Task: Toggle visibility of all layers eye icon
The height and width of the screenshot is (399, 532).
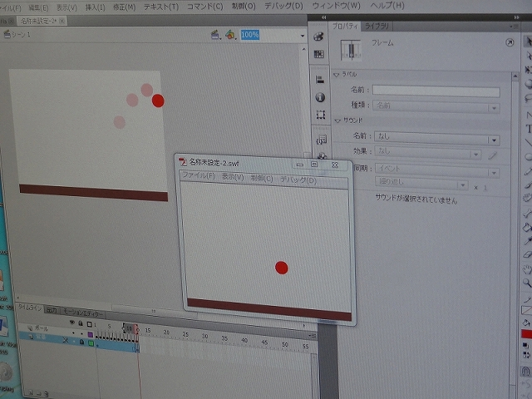Action: pyautogui.click(x=72, y=323)
